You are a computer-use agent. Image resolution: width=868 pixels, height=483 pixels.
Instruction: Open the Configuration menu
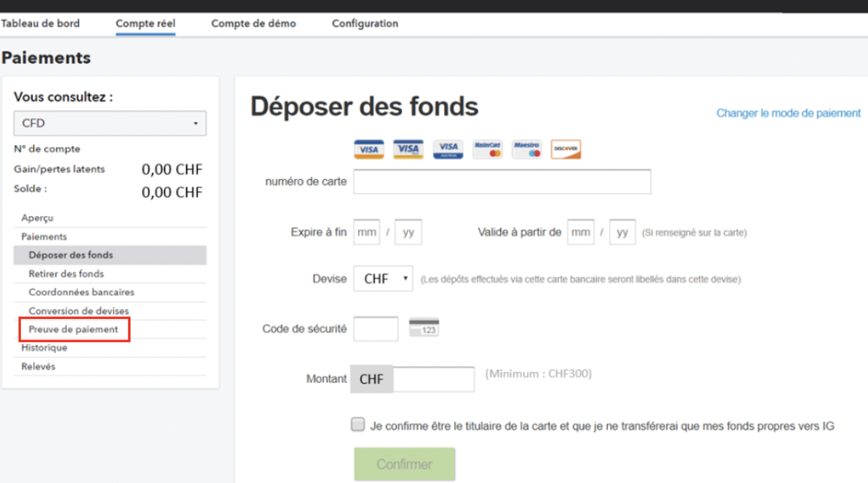[x=364, y=23]
